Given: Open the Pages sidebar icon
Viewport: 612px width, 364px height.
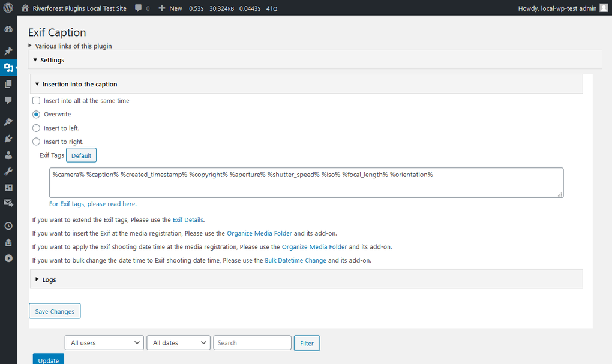Looking at the screenshot, I should 8,83.
